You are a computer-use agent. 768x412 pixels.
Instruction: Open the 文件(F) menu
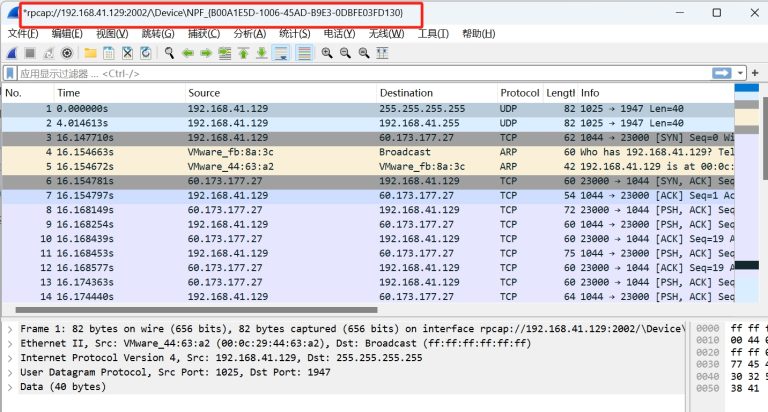[x=23, y=34]
